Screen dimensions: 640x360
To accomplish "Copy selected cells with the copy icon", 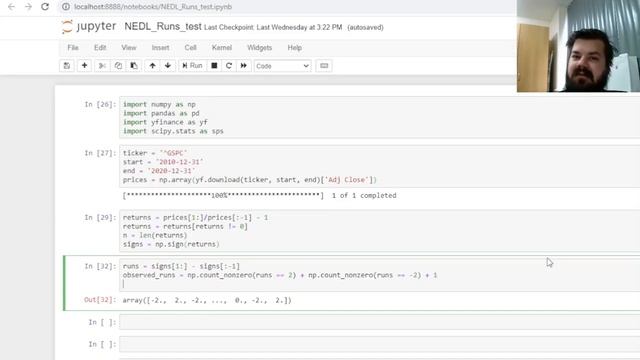I will [118, 66].
